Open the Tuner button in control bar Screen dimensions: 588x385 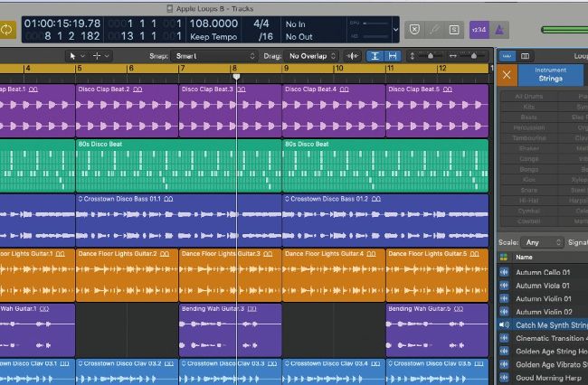[x=434, y=30]
